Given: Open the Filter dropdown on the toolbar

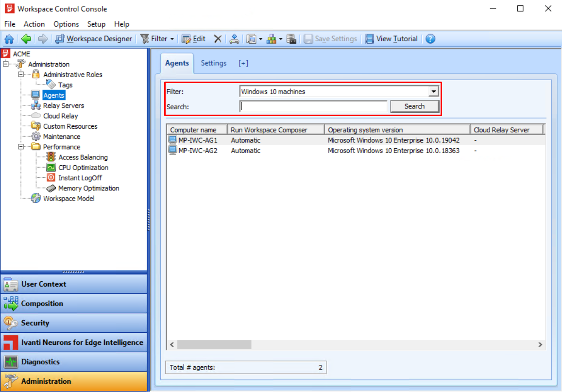Looking at the screenshot, I should coord(157,38).
